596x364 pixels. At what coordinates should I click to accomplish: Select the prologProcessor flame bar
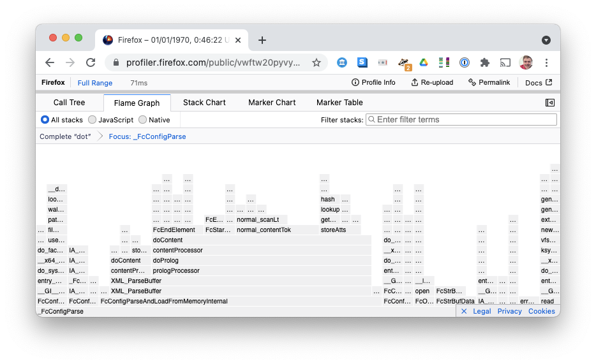[262, 271]
